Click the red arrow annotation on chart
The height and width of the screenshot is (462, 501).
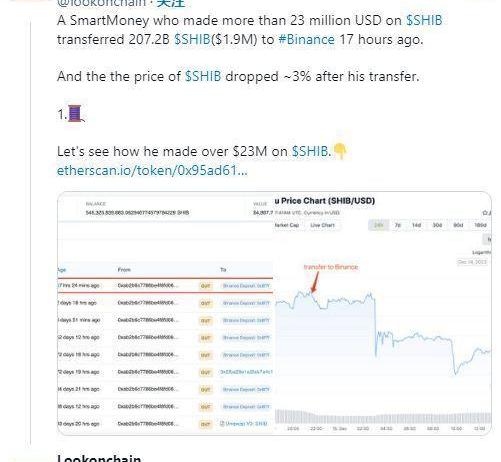click(314, 282)
